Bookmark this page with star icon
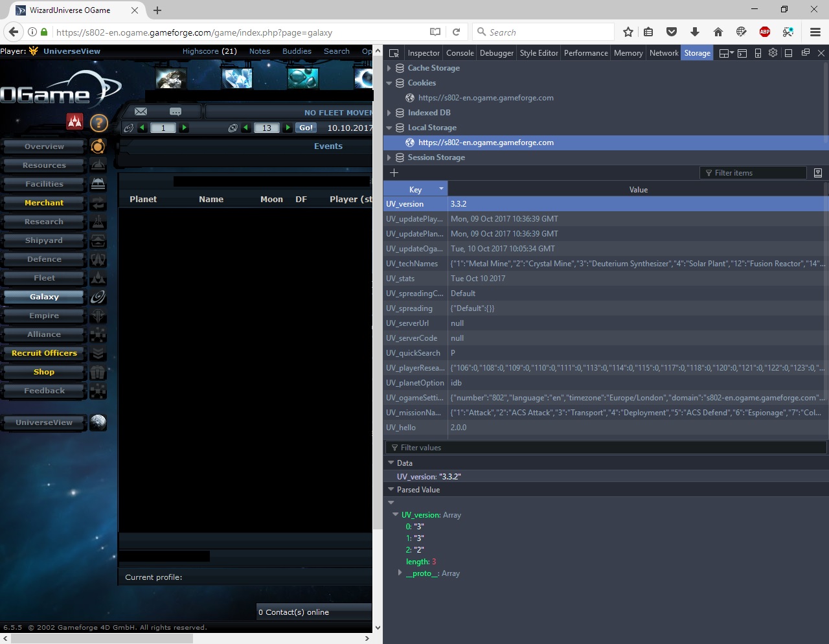 click(x=628, y=32)
